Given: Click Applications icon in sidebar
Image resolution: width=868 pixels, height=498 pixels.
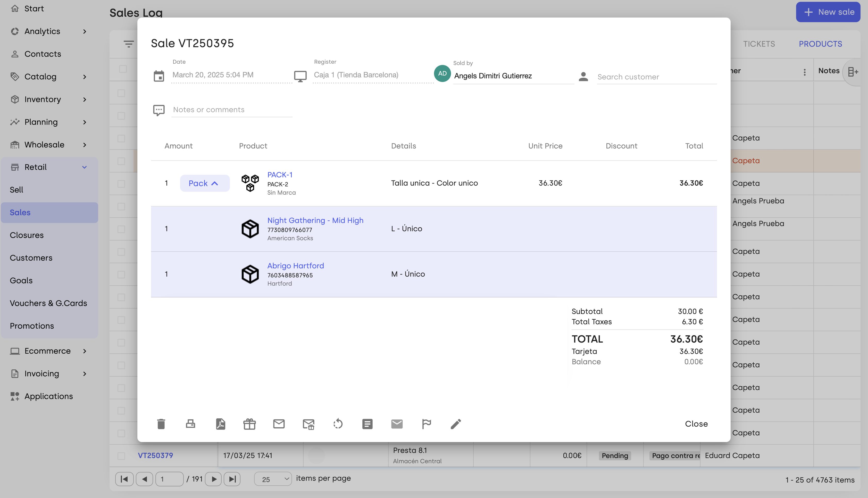Looking at the screenshot, I should (15, 396).
